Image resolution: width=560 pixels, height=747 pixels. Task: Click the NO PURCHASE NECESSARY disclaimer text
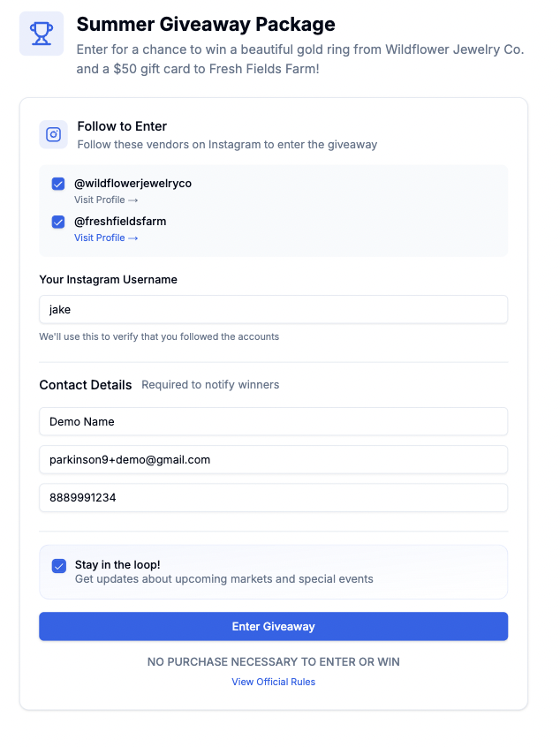[x=273, y=661]
